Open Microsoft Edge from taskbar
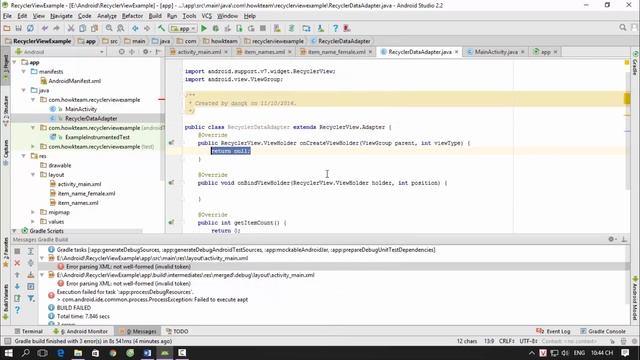 point(60,353)
